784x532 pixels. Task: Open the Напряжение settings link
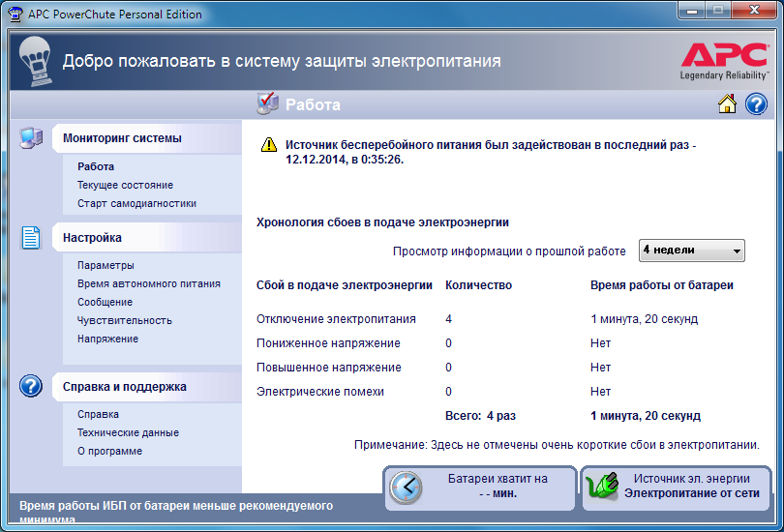[107, 339]
